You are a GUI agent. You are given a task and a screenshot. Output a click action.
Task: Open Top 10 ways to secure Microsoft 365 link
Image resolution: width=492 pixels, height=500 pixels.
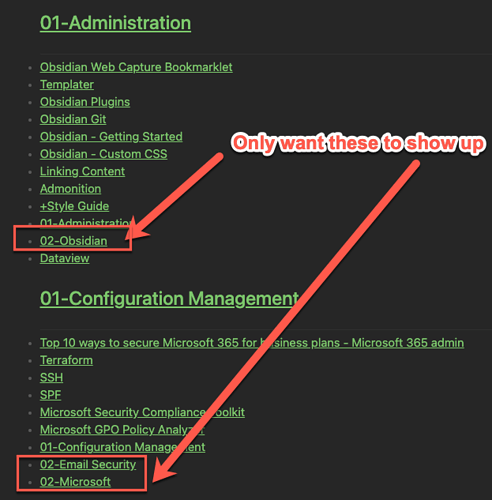click(x=252, y=343)
